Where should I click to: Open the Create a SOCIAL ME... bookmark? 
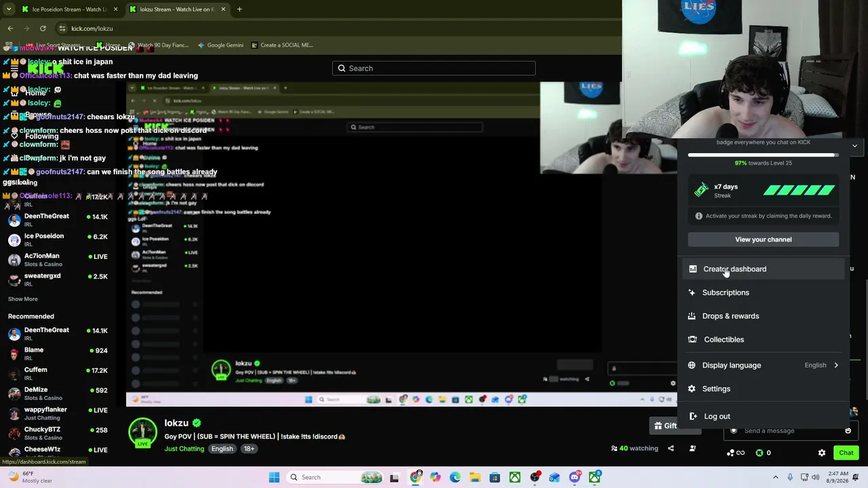point(281,45)
